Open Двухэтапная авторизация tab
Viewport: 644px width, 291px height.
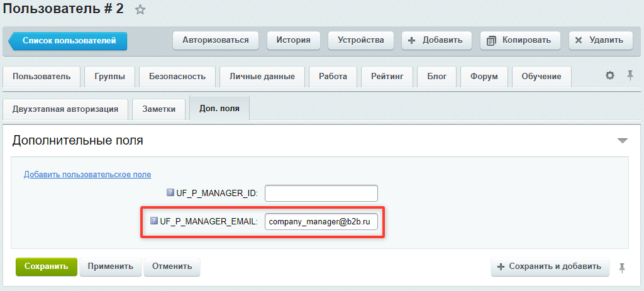(65, 109)
